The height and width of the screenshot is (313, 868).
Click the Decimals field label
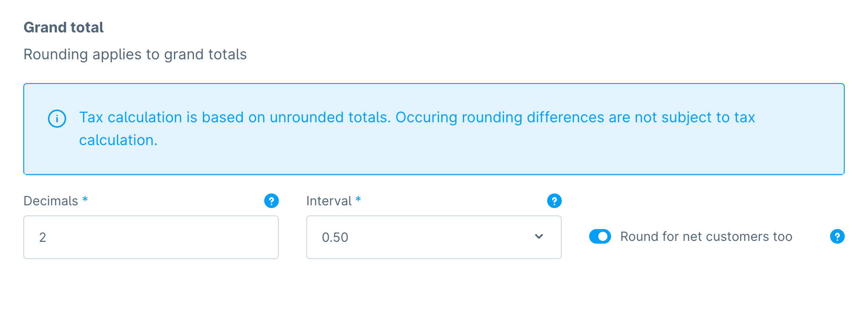(51, 201)
